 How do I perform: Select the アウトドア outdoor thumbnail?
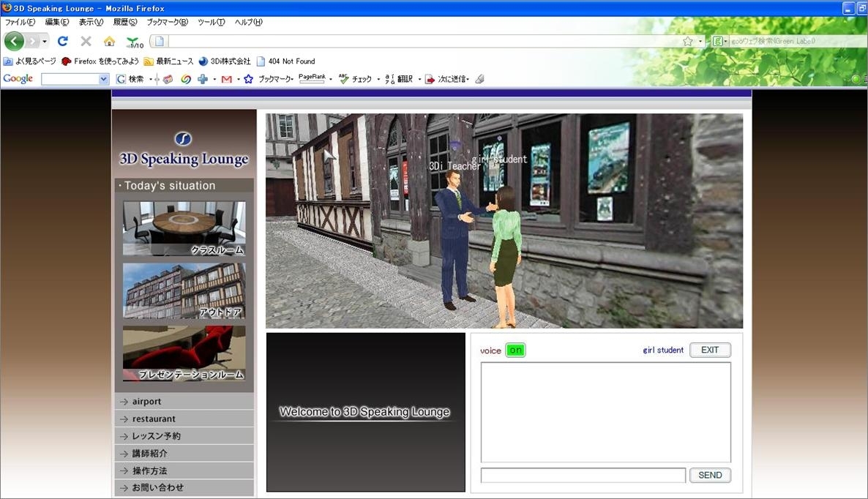(x=184, y=290)
